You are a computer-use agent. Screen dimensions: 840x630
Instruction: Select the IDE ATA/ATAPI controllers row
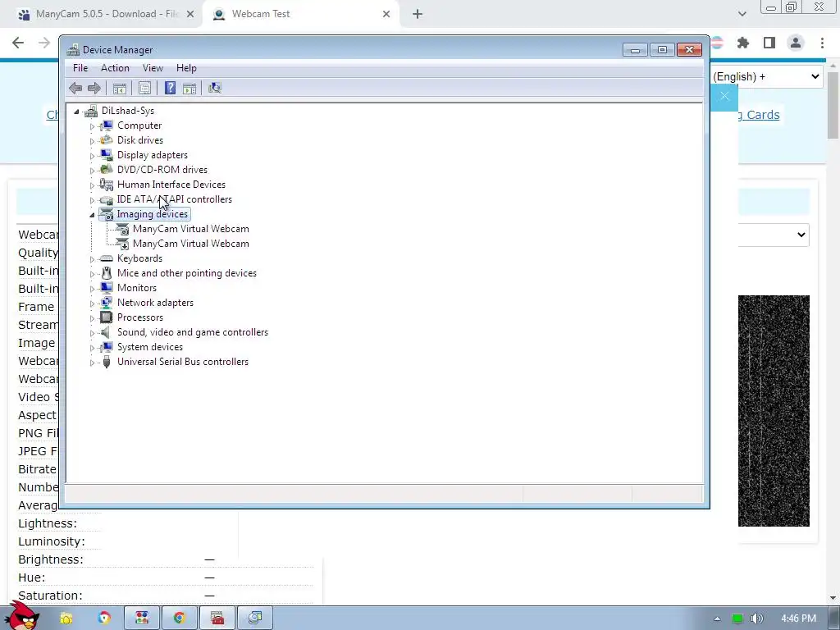click(x=174, y=199)
